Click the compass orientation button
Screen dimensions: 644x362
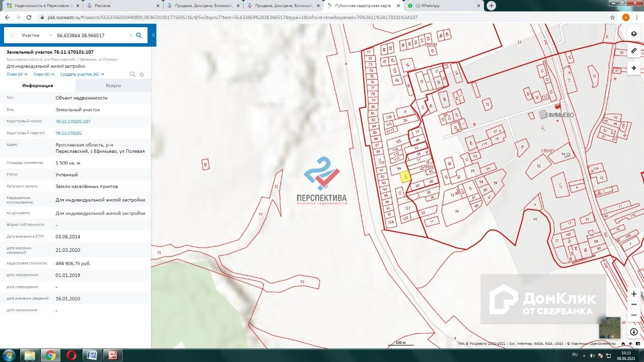(x=634, y=332)
